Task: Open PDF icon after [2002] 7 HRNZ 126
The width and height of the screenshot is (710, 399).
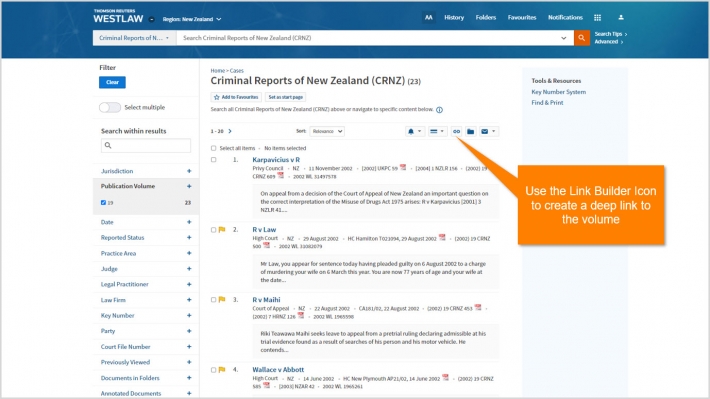Action: tap(301, 315)
